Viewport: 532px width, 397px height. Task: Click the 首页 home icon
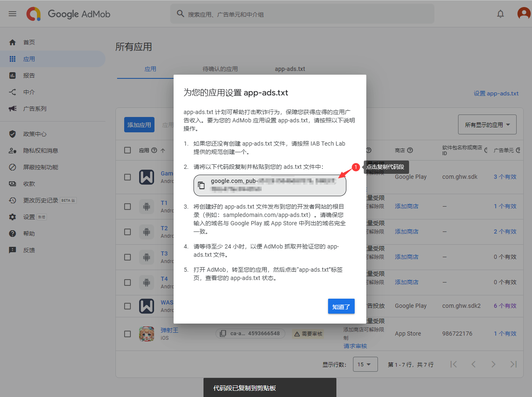coord(12,42)
